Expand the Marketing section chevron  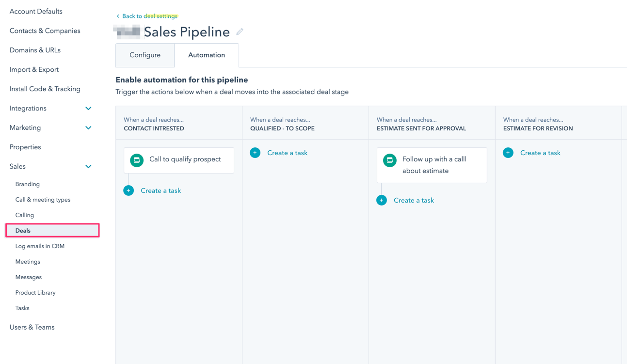coord(88,128)
